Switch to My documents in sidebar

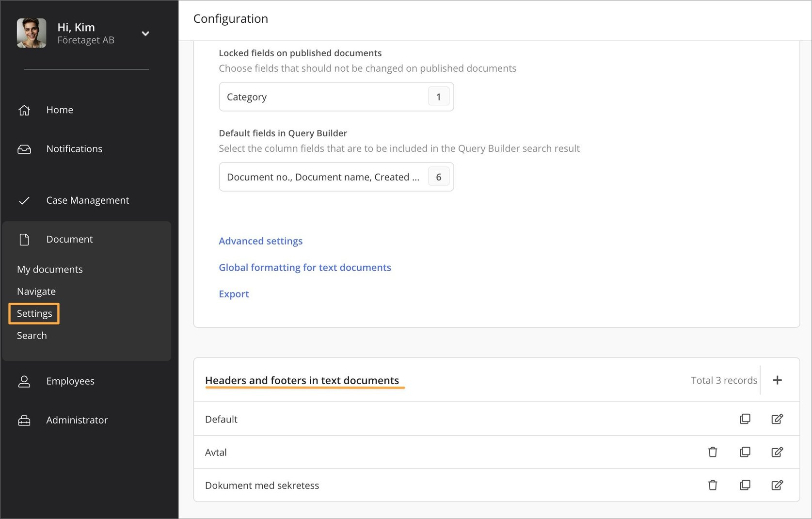[49, 269]
